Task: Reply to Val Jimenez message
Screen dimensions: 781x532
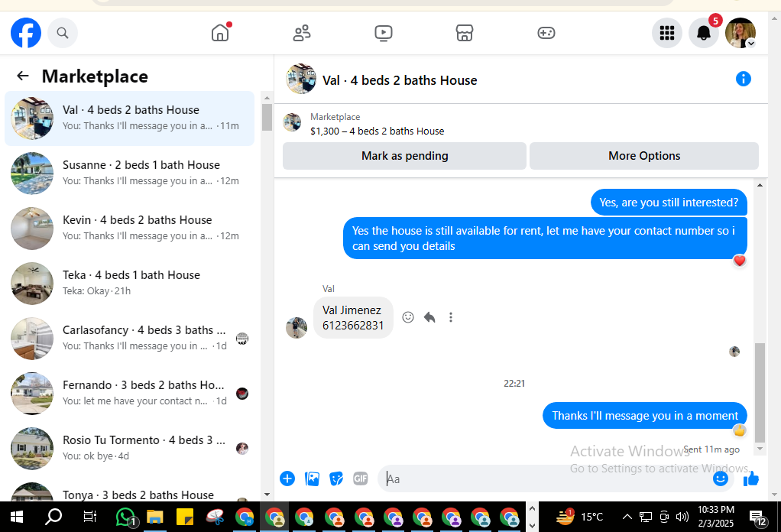Action: coord(429,317)
